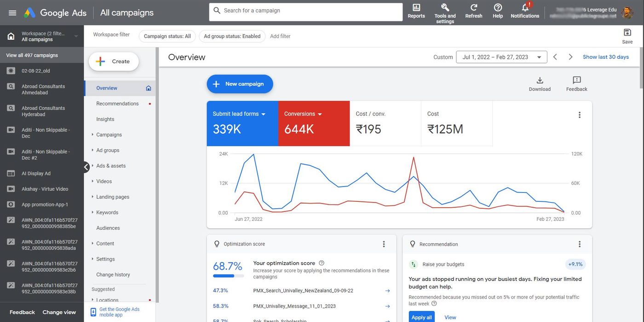Click arrow for PMX_Search_Univalley_NewZealand campaign

coord(387,291)
